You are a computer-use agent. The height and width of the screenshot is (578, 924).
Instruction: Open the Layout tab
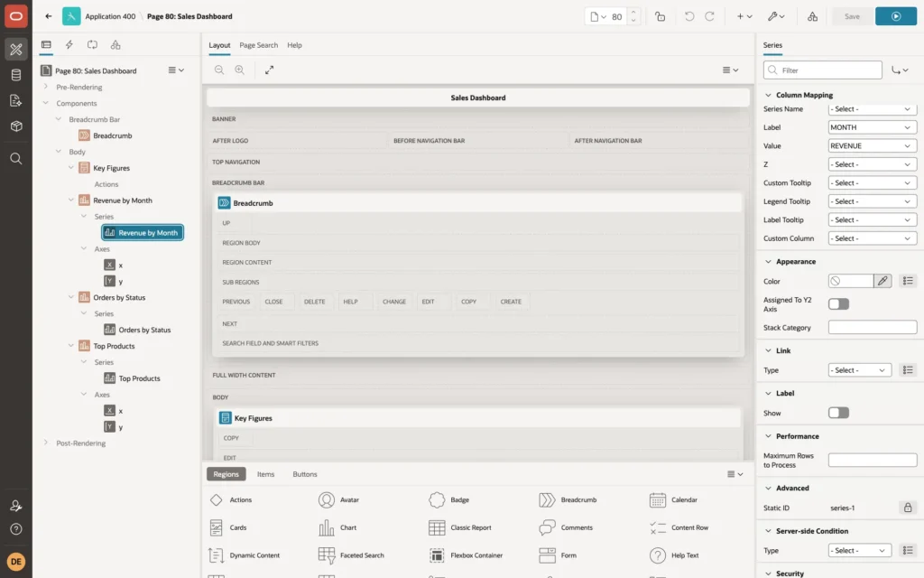click(x=219, y=45)
